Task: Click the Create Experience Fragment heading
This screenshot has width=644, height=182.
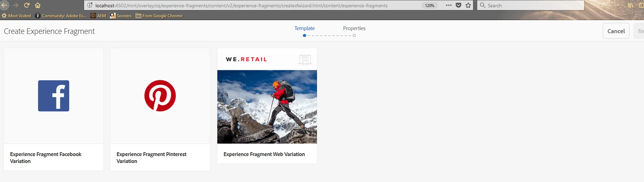Action: pos(49,31)
